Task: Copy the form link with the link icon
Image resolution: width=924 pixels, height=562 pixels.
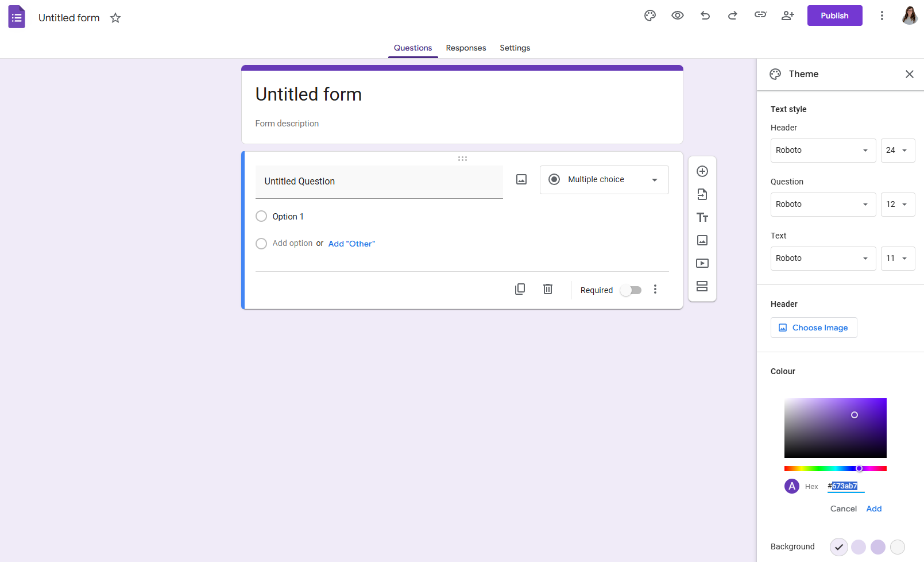Action: tap(760, 16)
